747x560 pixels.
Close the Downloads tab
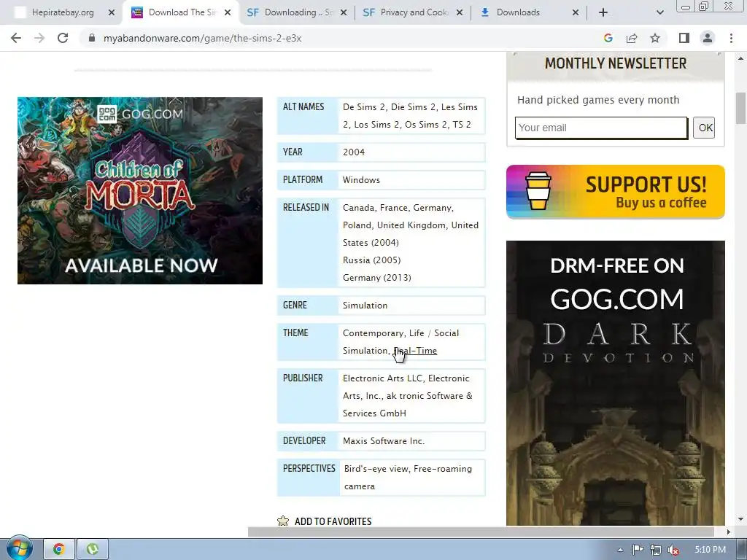click(x=576, y=12)
